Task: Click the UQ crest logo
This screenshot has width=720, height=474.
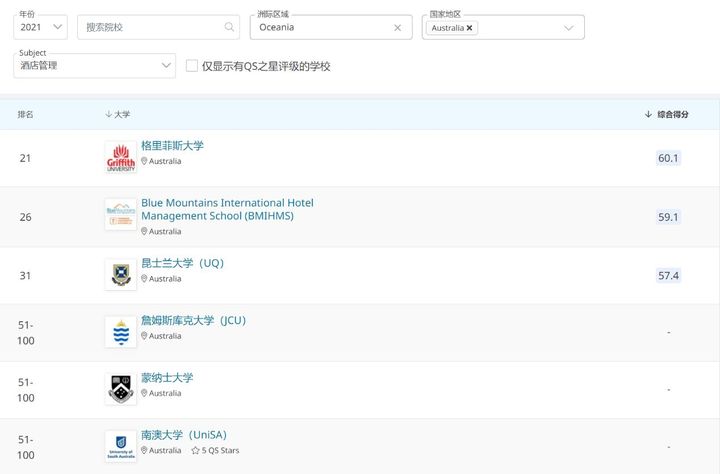Action: pyautogui.click(x=121, y=274)
